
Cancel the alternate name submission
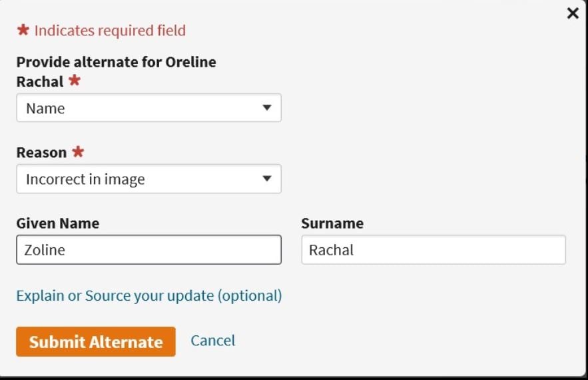point(212,341)
